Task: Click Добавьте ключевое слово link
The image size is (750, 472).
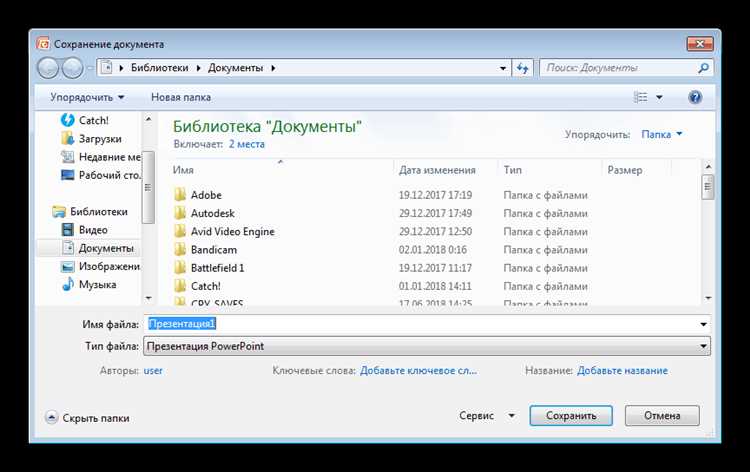Action: 419,371
